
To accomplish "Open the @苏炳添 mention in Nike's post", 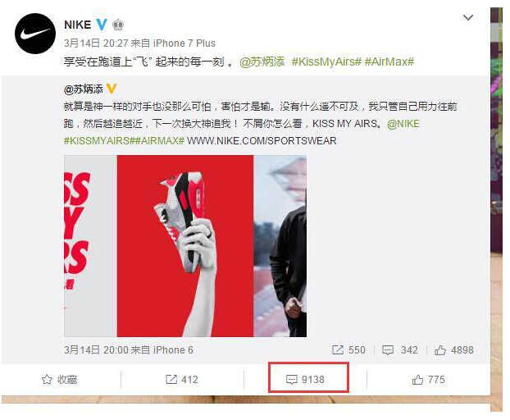I will (262, 62).
